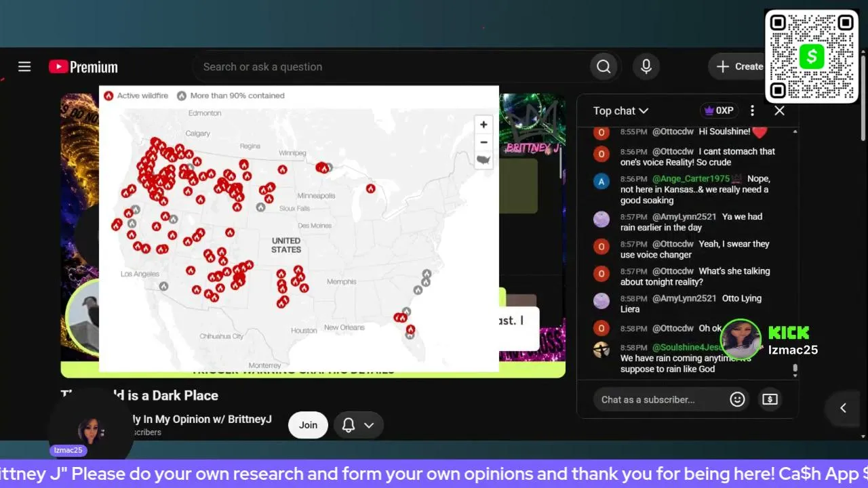Viewport: 868px width, 488px height.
Task: Open Ottocdw's avatar beside 'What's she talking'
Action: 601,273
